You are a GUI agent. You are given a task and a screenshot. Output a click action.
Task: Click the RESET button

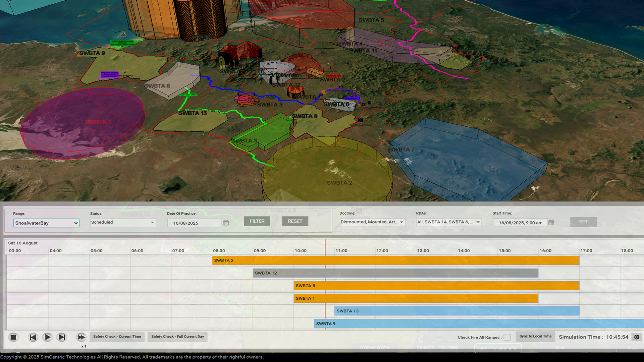(295, 221)
